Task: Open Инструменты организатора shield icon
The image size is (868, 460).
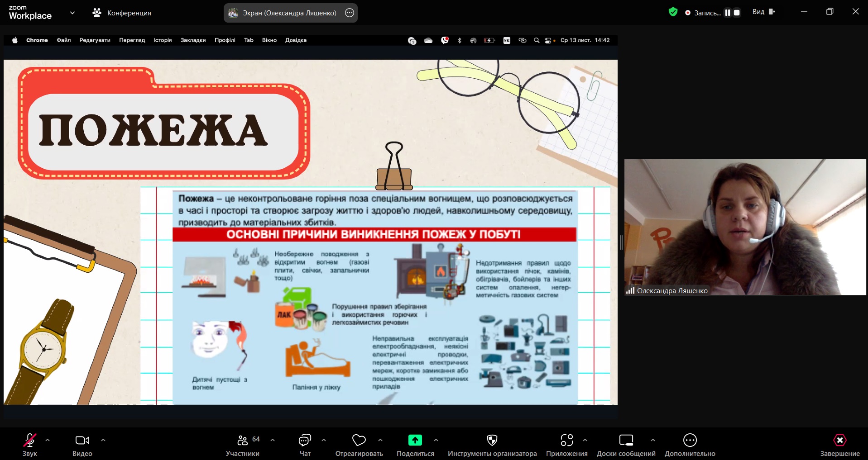Action: (492, 440)
